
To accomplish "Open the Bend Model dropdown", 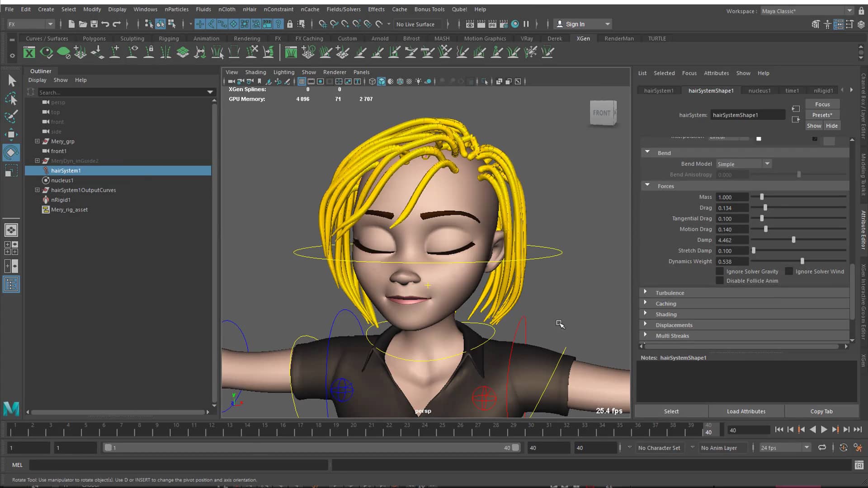I will [x=767, y=164].
